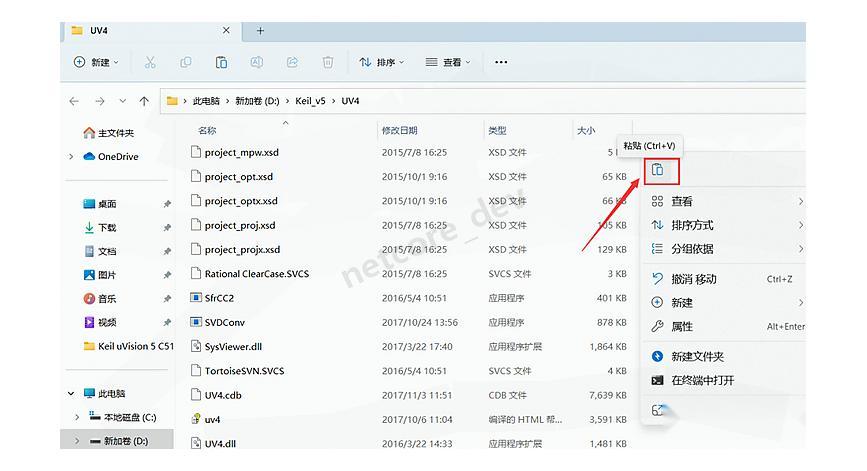Open the 新建 dropdown in toolbar
The height and width of the screenshot is (471, 867).
point(96,62)
